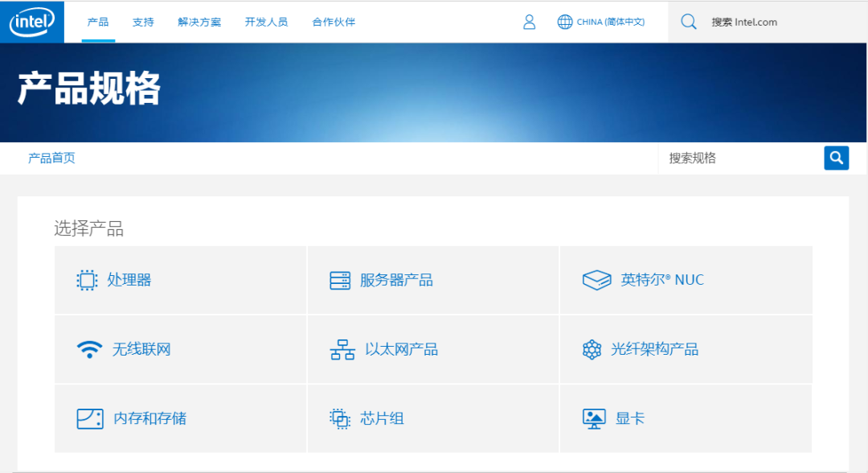
Task: Open the 无线联网 link
Action: 141,349
